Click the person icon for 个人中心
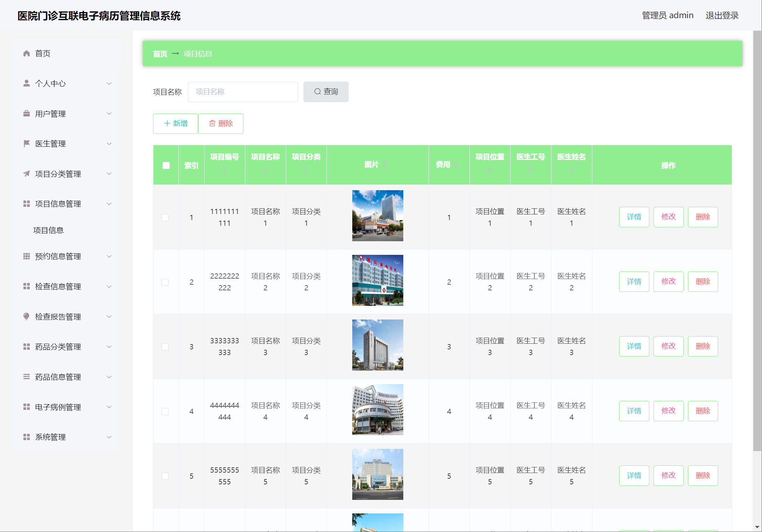The width and height of the screenshot is (762, 532). coord(26,83)
